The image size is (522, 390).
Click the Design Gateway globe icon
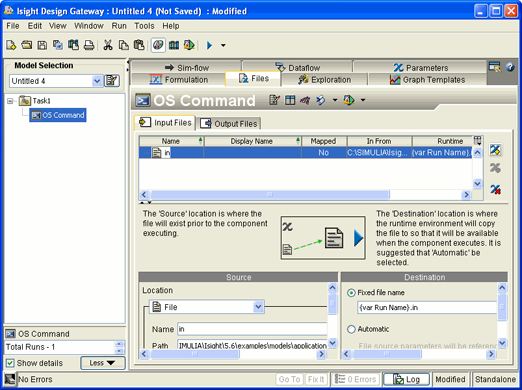coord(158,45)
